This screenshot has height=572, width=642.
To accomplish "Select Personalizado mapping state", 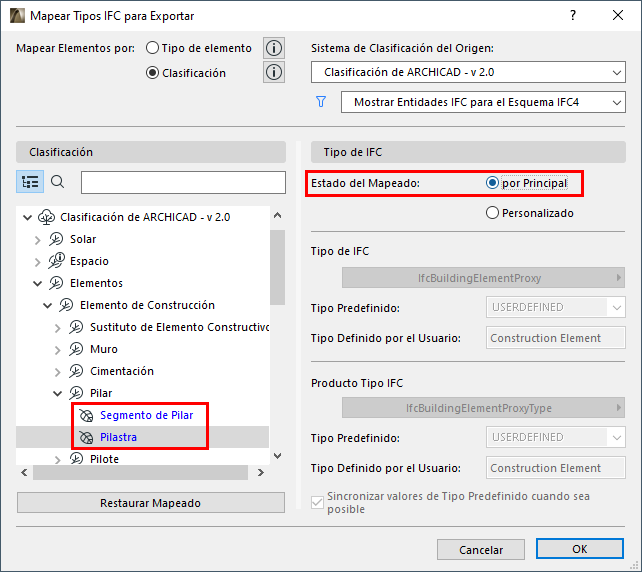I will (x=492, y=213).
